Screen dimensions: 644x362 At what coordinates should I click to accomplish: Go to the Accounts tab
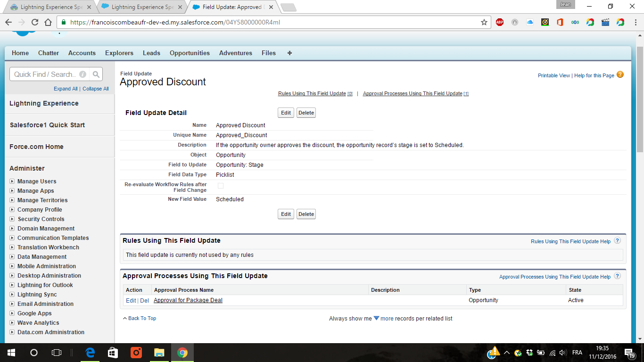point(82,53)
